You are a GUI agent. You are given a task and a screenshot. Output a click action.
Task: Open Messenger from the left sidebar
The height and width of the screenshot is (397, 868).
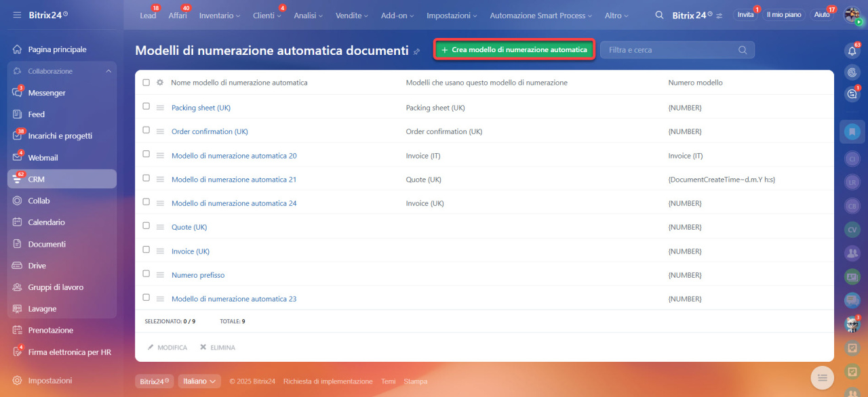(x=47, y=93)
